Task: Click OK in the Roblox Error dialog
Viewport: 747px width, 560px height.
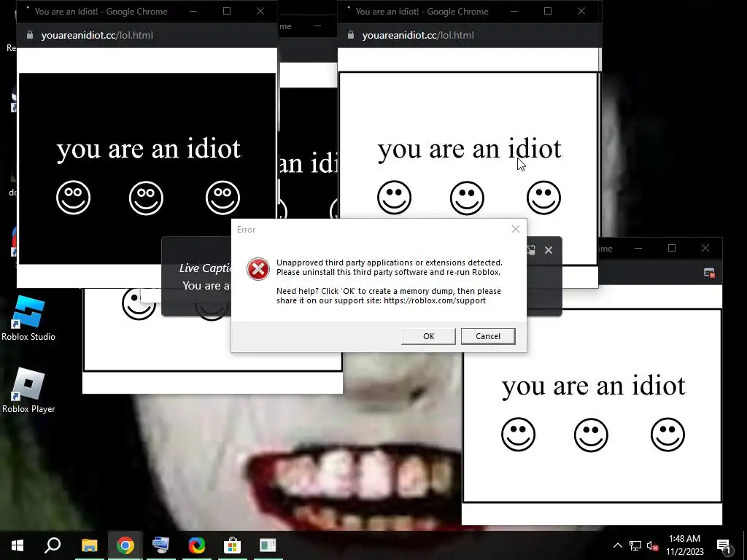Action: 428,336
